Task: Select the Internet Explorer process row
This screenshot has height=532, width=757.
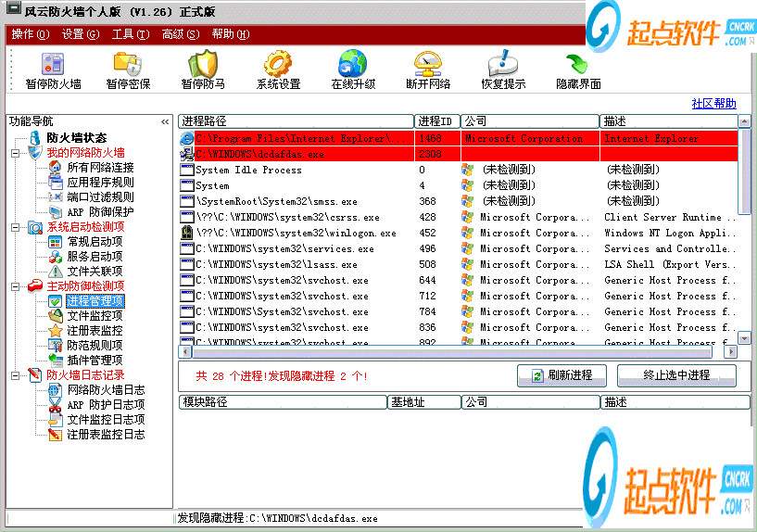Action: 458,138
